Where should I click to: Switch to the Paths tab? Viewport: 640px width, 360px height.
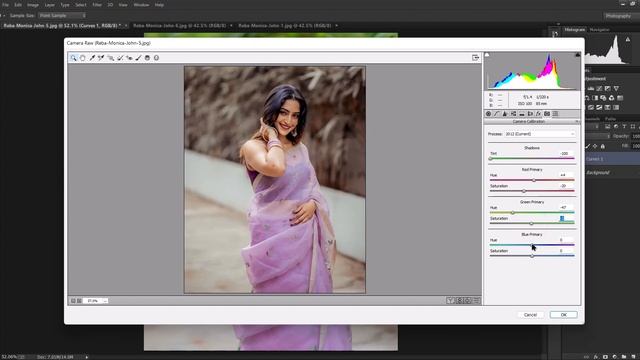610,119
